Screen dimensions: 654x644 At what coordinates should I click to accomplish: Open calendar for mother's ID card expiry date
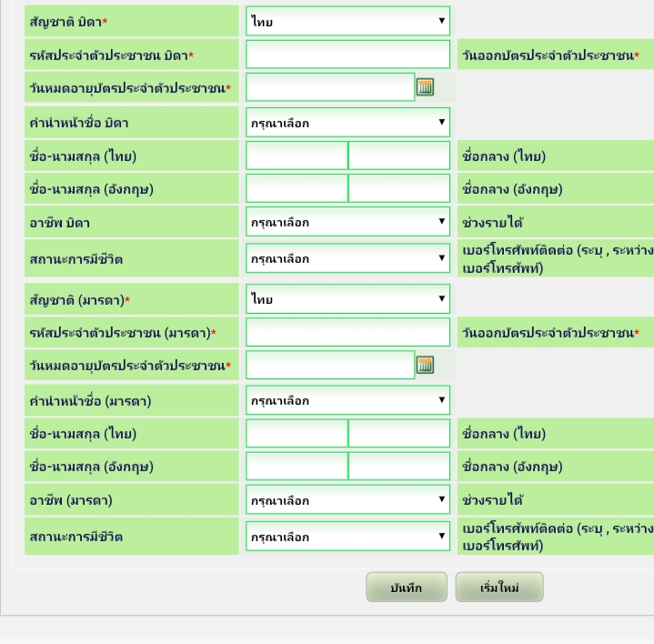tap(425, 366)
